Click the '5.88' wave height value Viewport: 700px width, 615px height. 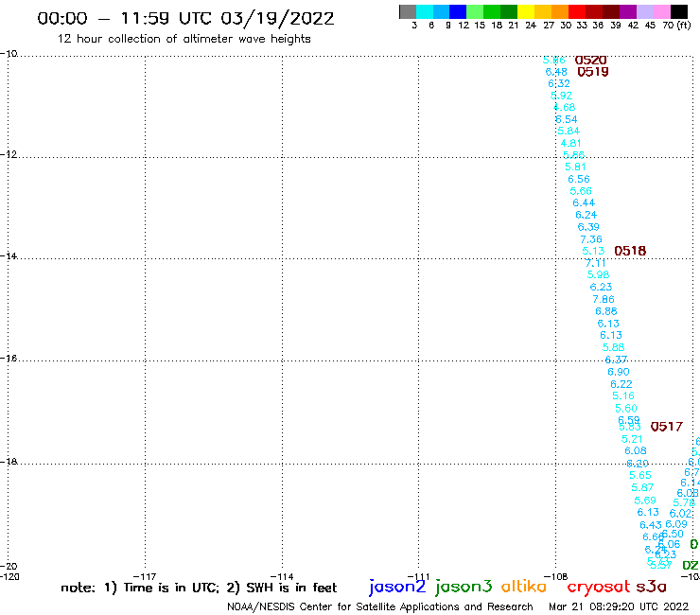pos(613,347)
